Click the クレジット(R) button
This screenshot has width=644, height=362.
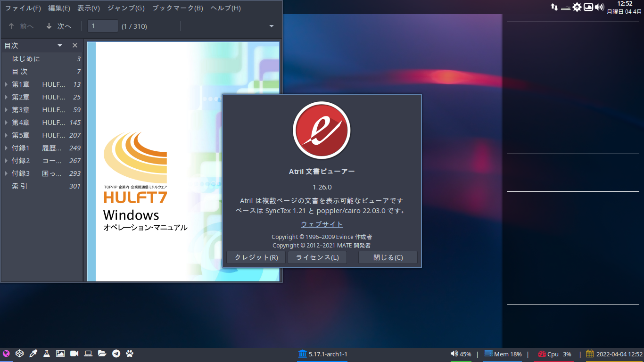256,257
